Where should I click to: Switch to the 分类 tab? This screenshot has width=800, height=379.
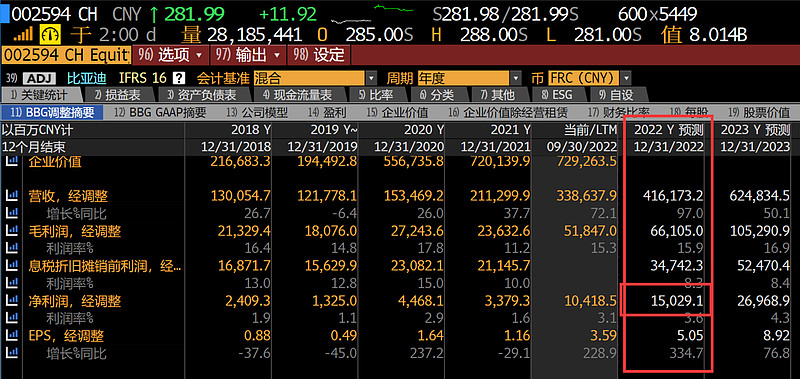[x=437, y=95]
